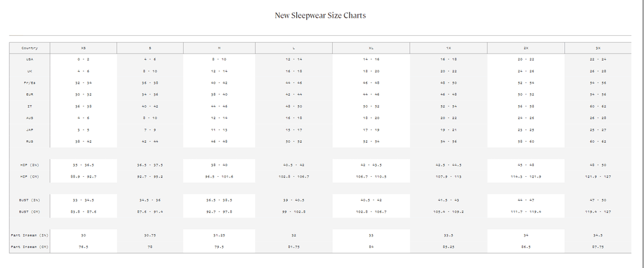The width and height of the screenshot is (644, 268).
Task: Click the IT row label
Action: (x=30, y=106)
